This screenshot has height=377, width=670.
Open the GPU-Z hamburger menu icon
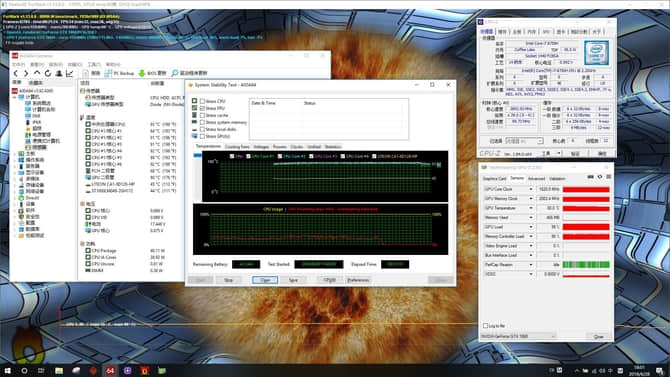[608, 177]
